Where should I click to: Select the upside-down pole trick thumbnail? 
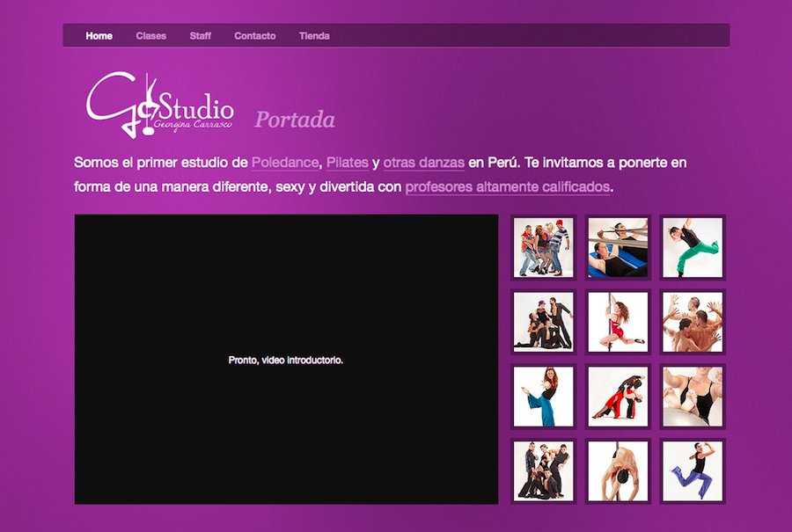618,470
